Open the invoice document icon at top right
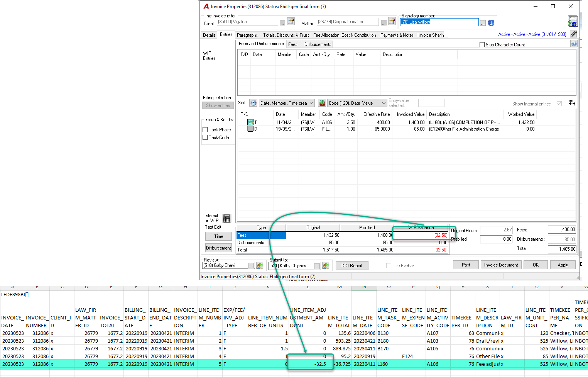The image size is (588, 377). pos(573,21)
